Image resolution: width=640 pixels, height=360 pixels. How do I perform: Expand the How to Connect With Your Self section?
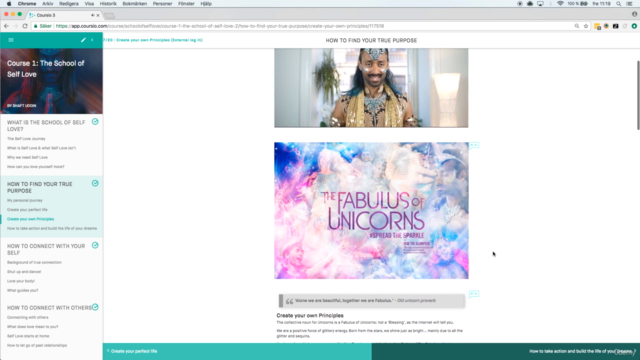[46, 249]
